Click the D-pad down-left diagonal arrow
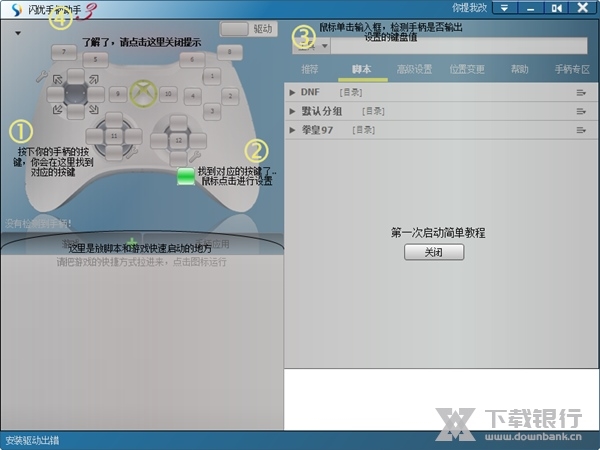The image size is (600, 450). click(x=58, y=110)
